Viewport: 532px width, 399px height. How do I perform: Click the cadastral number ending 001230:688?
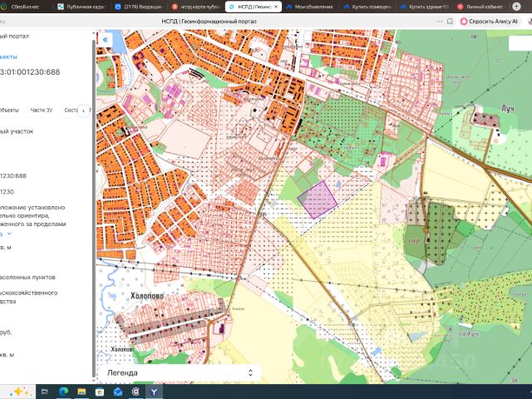[x=30, y=72]
